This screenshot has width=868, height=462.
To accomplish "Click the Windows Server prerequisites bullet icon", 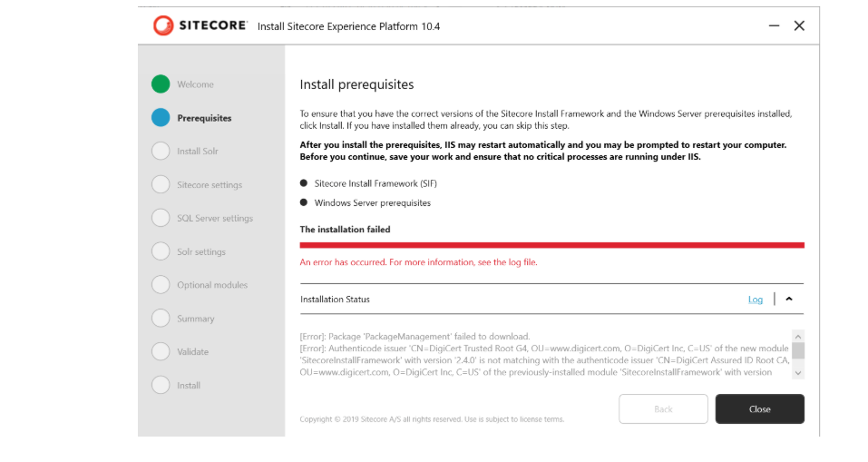I will 303,202.
